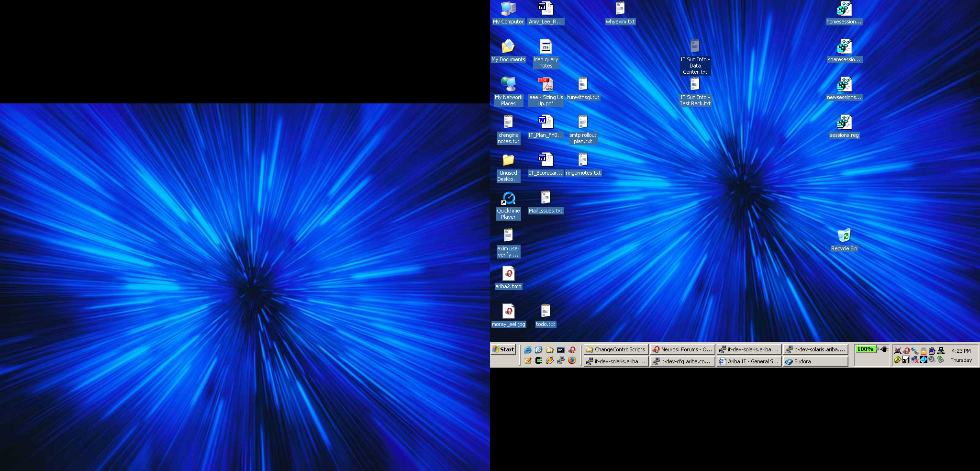The width and height of the screenshot is (980, 471).
Task: Click the AC power plug indicator
Action: tap(884, 349)
